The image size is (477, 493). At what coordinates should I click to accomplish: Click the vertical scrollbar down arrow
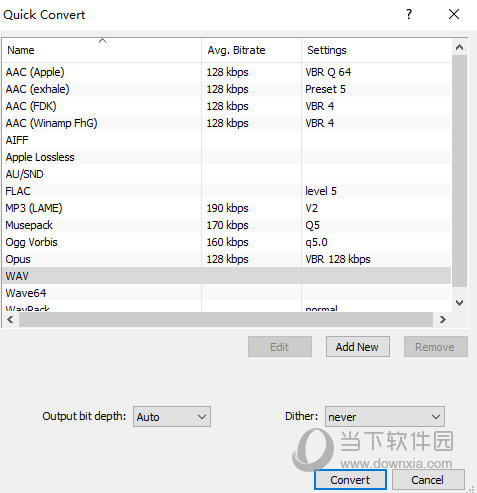point(459,303)
